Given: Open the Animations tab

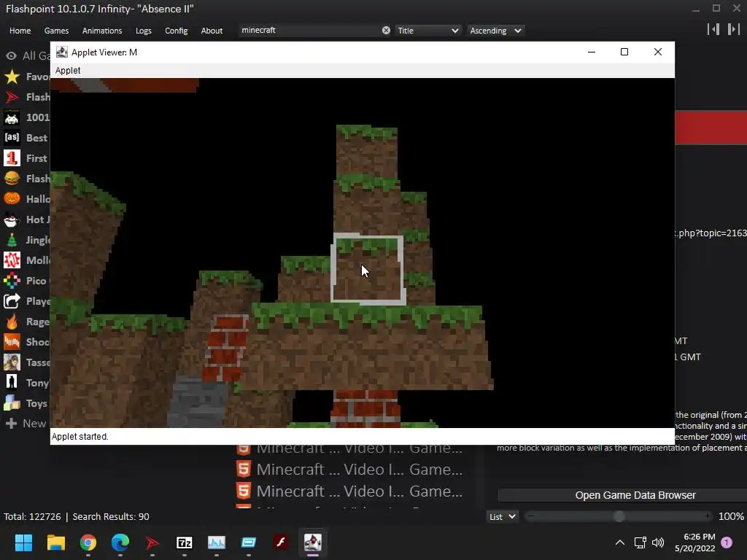Looking at the screenshot, I should coord(102,31).
